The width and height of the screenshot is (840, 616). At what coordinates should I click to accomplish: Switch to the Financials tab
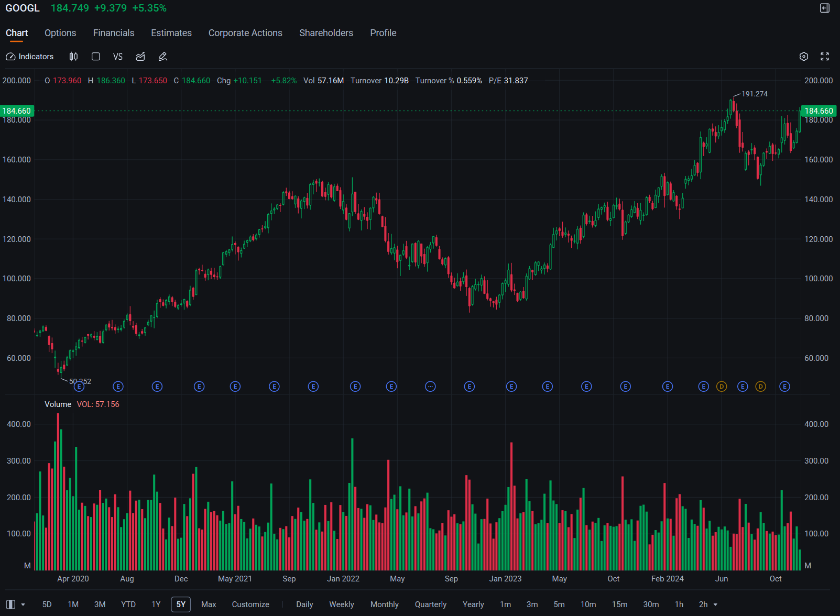[114, 33]
